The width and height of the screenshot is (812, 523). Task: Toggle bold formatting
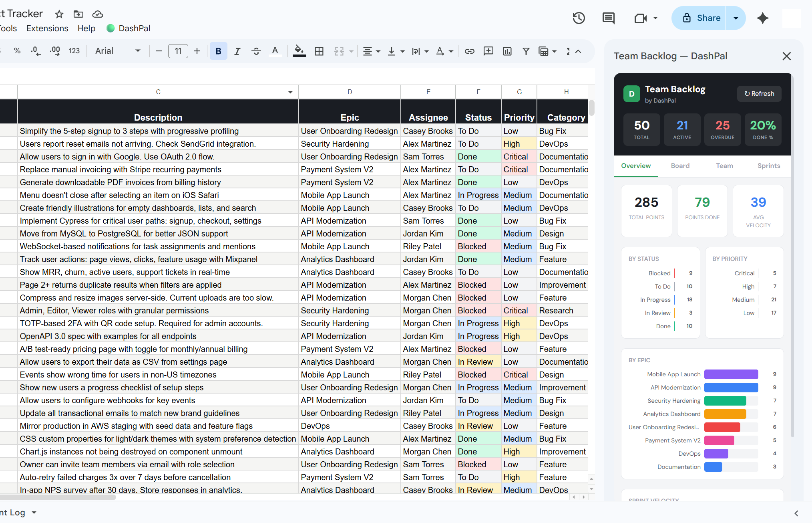point(218,51)
